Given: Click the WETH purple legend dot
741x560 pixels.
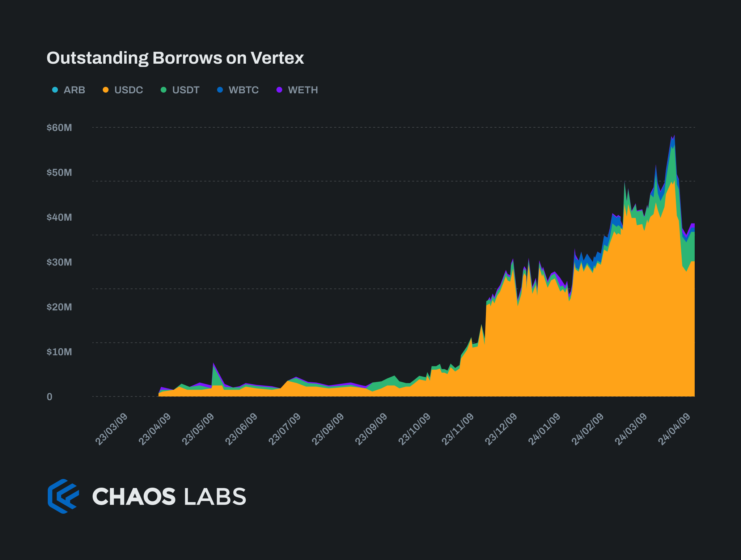Looking at the screenshot, I should pyautogui.click(x=279, y=90).
